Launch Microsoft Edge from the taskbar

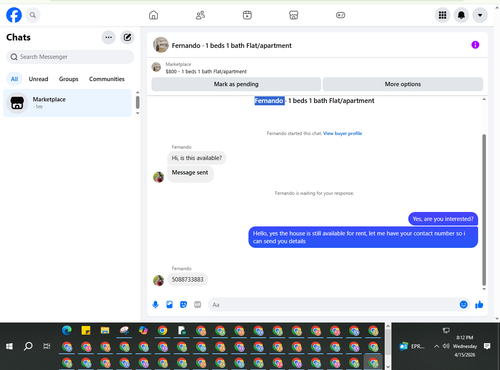click(67, 330)
